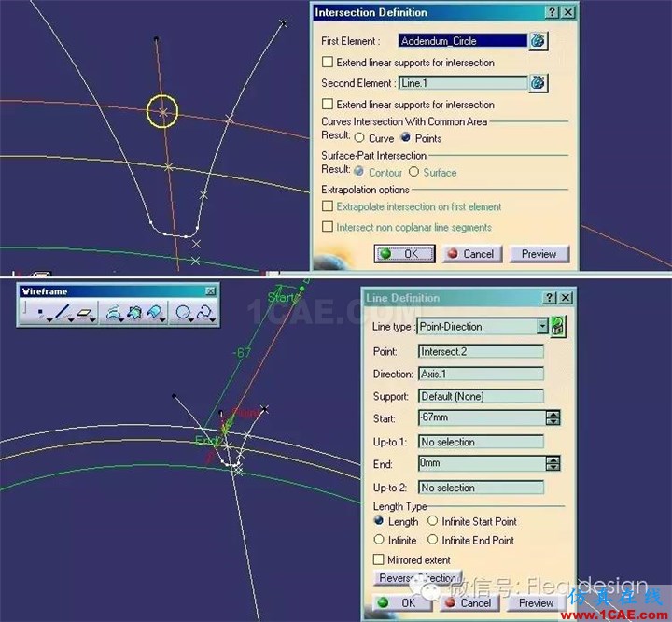Viewport: 672px width, 622px height.
Task: Open help in Line Definition dialog
Action: tap(550, 297)
